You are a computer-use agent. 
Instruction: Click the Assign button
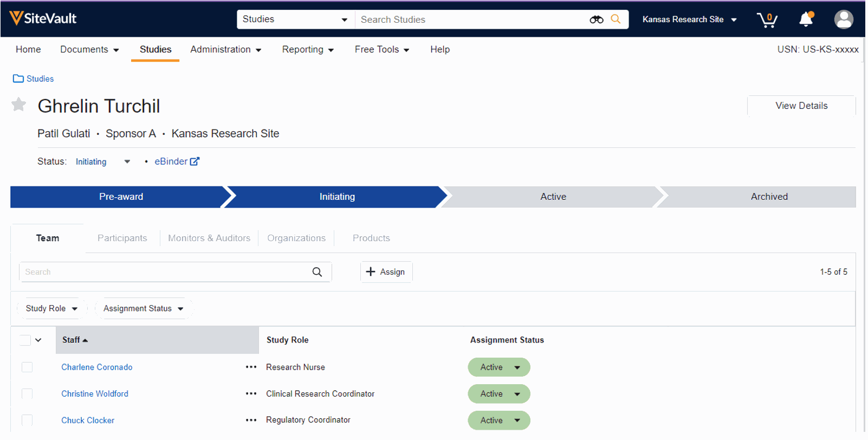point(386,272)
